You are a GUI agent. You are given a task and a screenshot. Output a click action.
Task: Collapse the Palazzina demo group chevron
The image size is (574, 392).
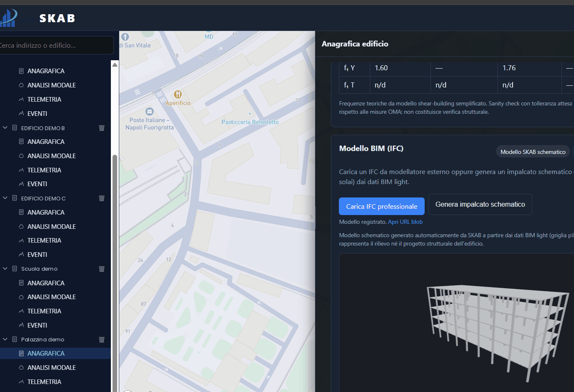[5, 339]
